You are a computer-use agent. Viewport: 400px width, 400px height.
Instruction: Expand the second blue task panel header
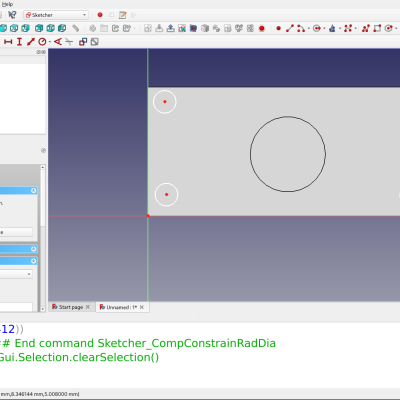tap(34, 249)
